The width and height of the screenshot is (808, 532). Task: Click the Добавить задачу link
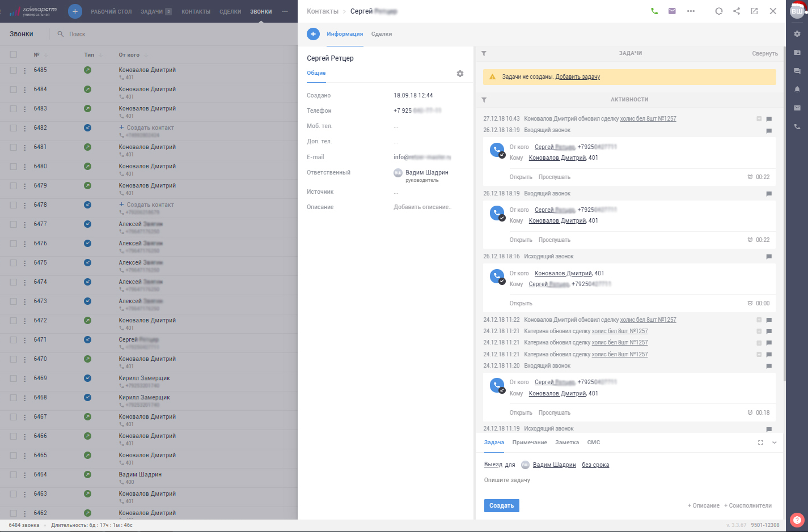(577, 77)
